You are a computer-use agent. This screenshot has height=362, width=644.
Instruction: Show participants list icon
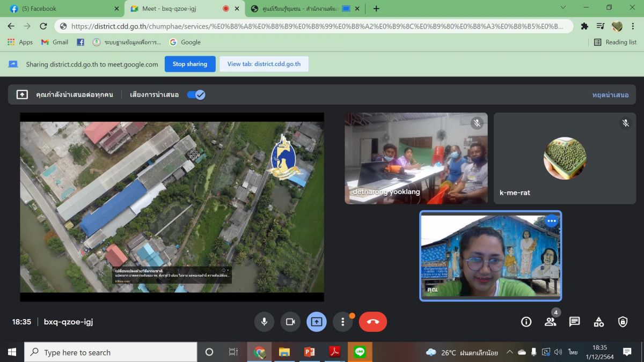pyautogui.click(x=550, y=322)
